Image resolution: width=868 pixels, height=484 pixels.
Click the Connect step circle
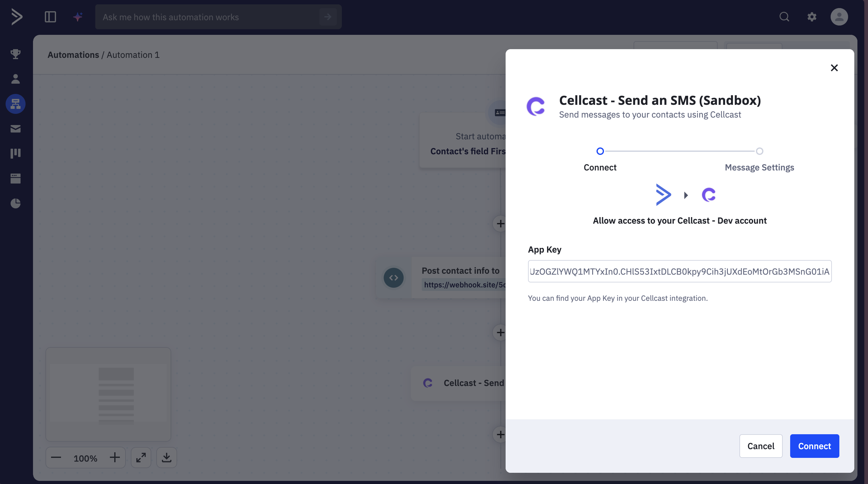coord(600,151)
